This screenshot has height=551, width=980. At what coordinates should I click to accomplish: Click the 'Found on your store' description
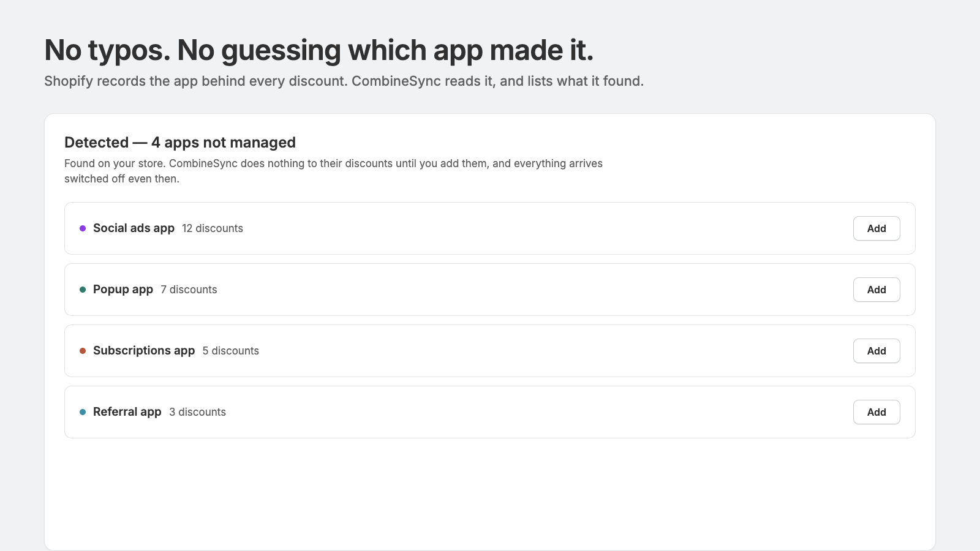point(334,171)
